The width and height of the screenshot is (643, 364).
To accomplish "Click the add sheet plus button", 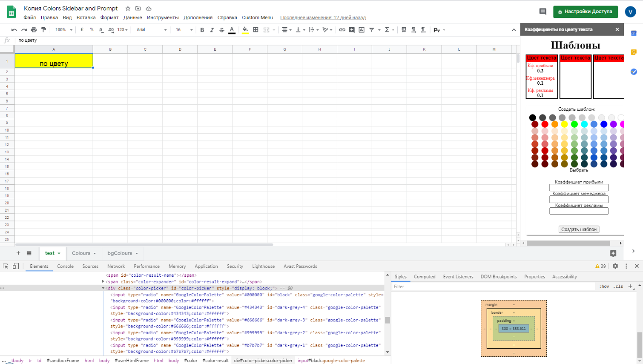I will click(x=18, y=253).
